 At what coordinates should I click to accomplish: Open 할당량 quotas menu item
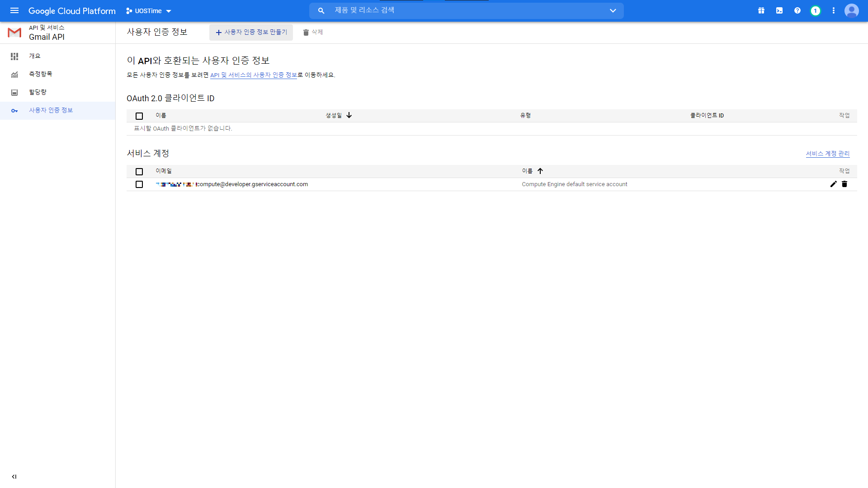click(38, 92)
